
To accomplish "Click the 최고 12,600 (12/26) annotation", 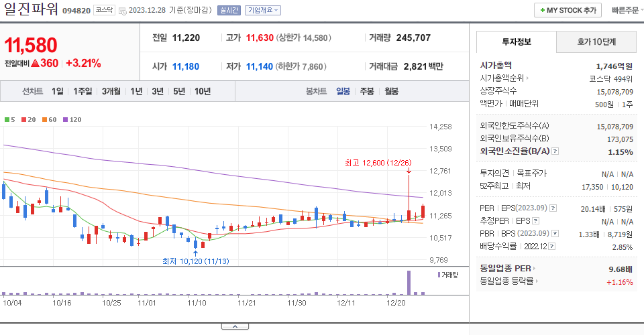I will coord(378,163).
